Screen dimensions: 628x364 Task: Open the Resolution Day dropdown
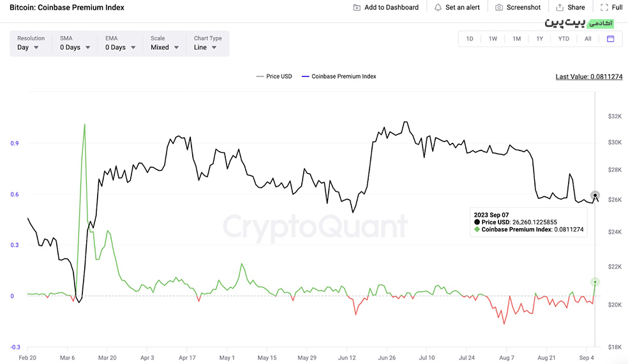point(31,43)
